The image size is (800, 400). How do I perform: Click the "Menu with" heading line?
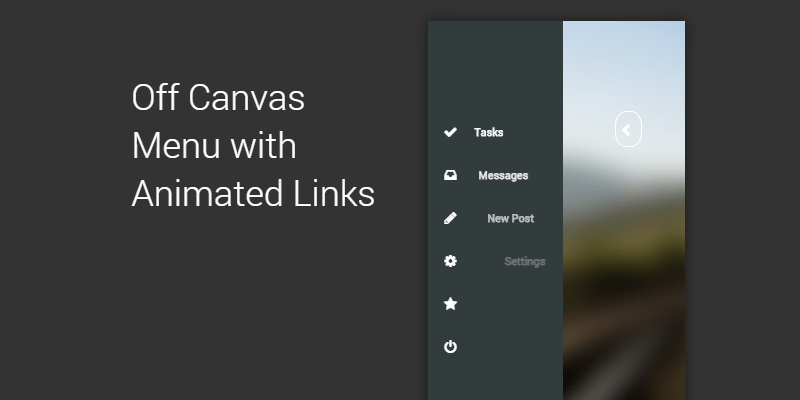214,146
